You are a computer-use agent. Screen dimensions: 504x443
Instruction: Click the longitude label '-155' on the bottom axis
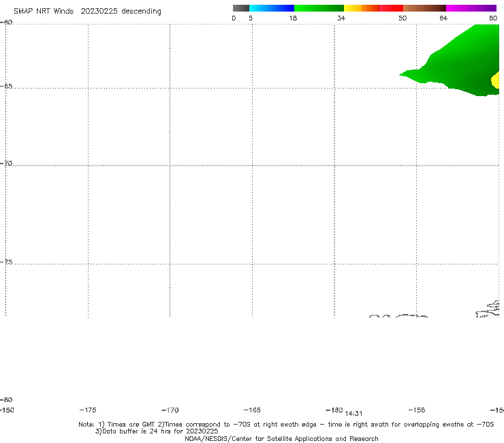click(x=417, y=410)
